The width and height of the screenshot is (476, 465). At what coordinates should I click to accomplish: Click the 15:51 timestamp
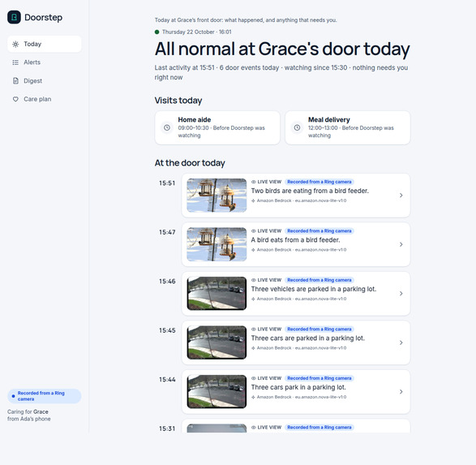point(167,183)
